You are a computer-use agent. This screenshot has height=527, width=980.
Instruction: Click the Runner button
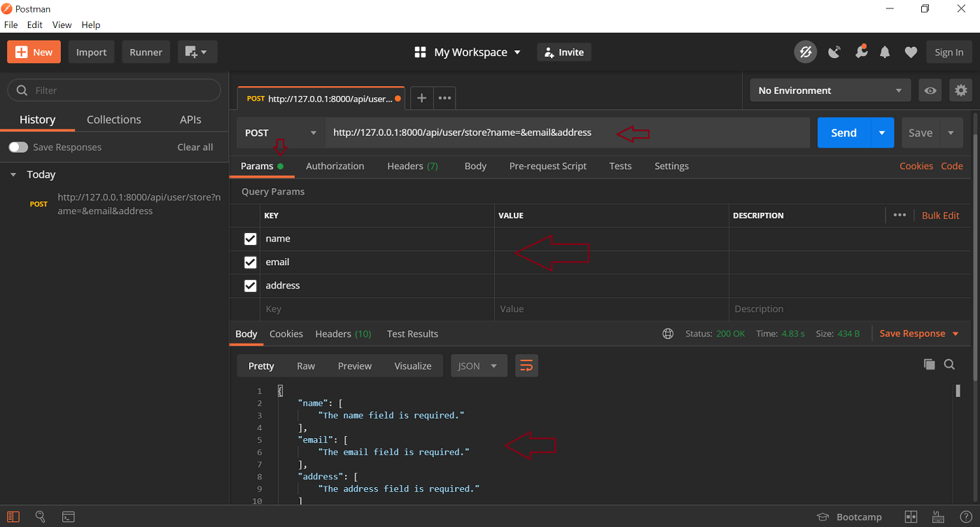pyautogui.click(x=146, y=52)
